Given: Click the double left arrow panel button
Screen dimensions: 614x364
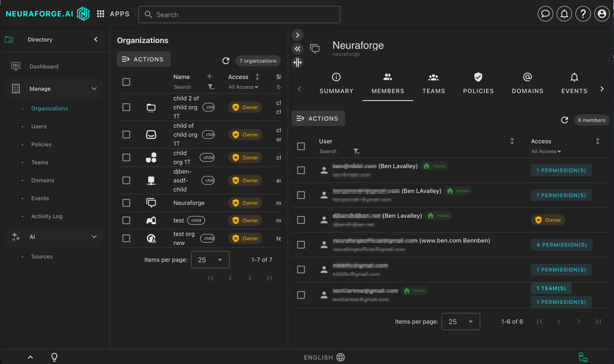Looking at the screenshot, I should [297, 49].
